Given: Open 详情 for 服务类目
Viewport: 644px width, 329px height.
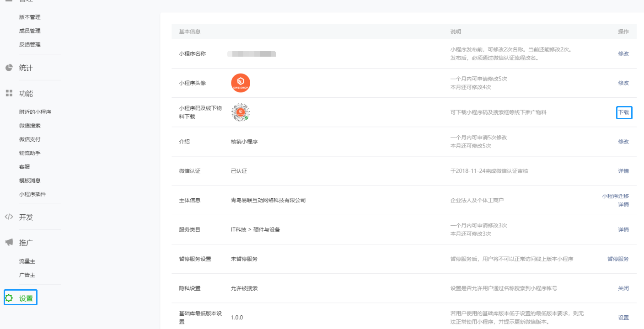Looking at the screenshot, I should tap(623, 229).
